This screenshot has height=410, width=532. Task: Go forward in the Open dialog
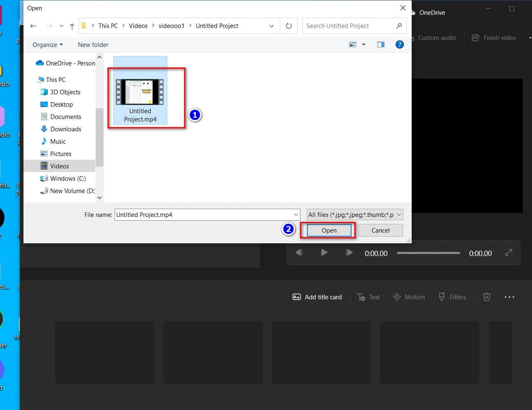tap(49, 26)
